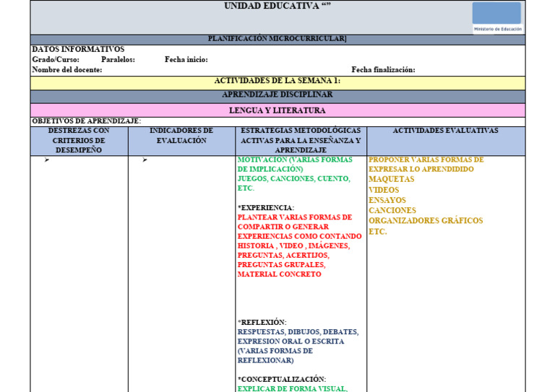Click 'EXPRESION ORAL O ESCRITA' line
The height and width of the screenshot is (392, 555).
pyautogui.click(x=291, y=341)
